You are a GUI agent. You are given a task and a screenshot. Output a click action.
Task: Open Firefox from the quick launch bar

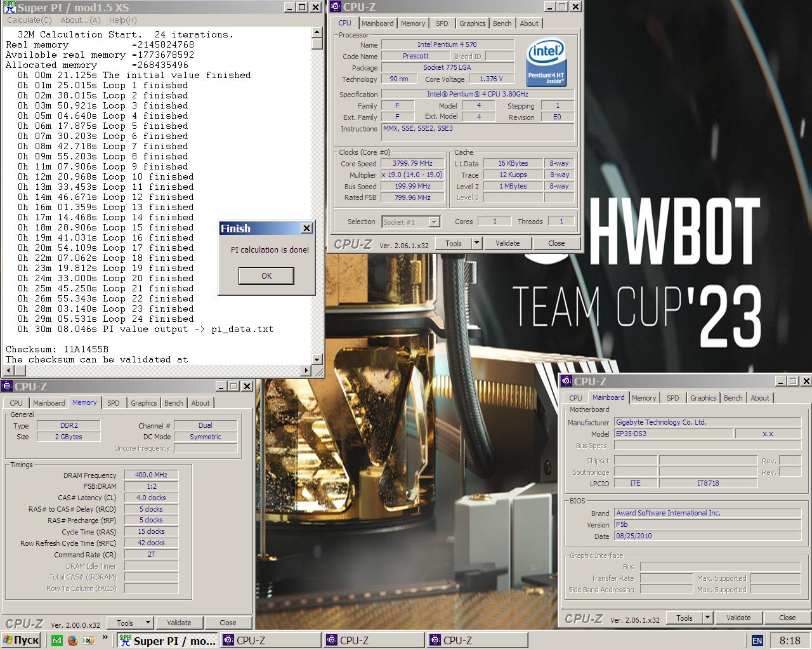[x=73, y=640]
